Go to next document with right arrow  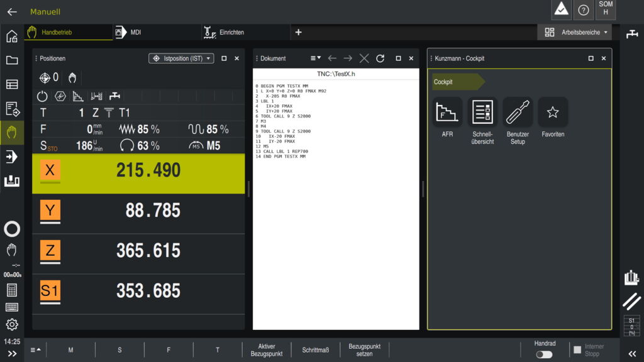[x=348, y=58]
